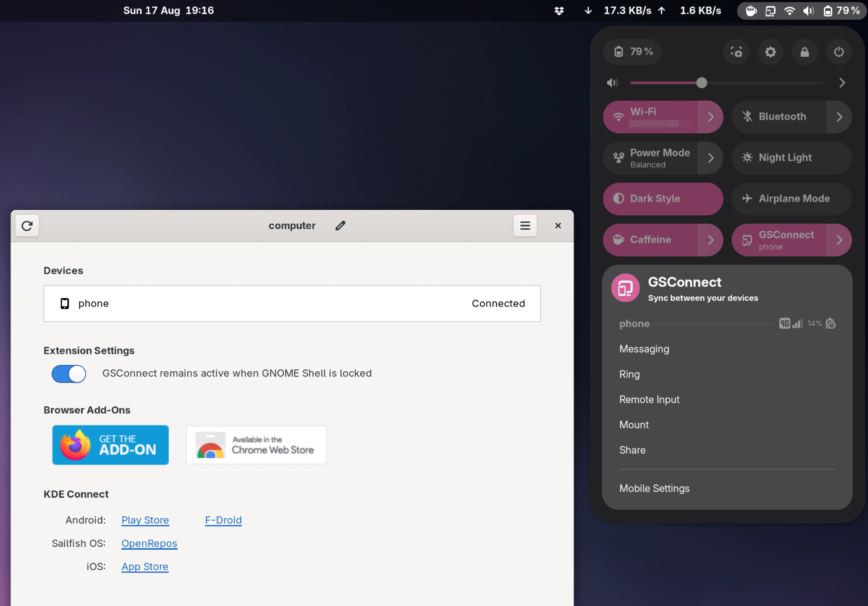Click the Firefox Get the Add-on badge
The height and width of the screenshot is (606, 868).
110,445
